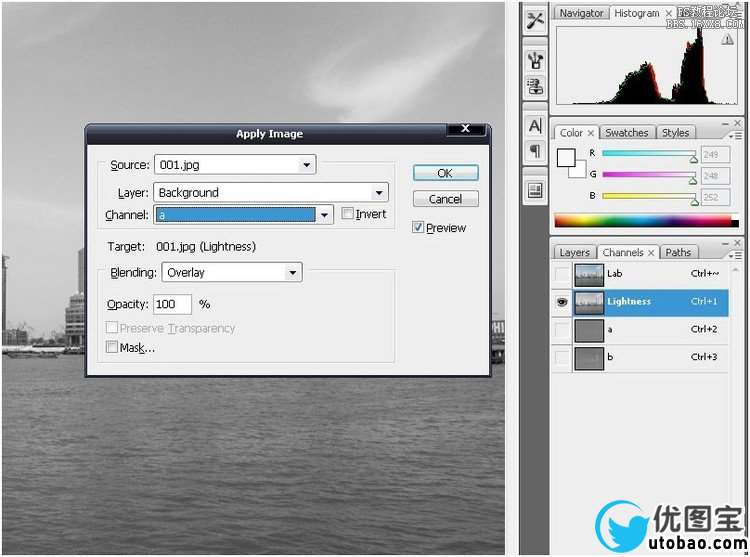Screen dimensions: 750x557
Task: Switch to the Swatches tab
Action: coord(627,132)
